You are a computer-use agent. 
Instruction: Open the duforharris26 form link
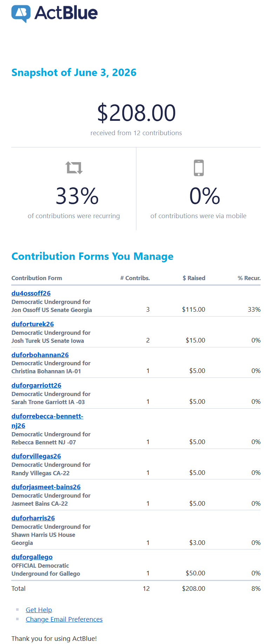click(33, 518)
